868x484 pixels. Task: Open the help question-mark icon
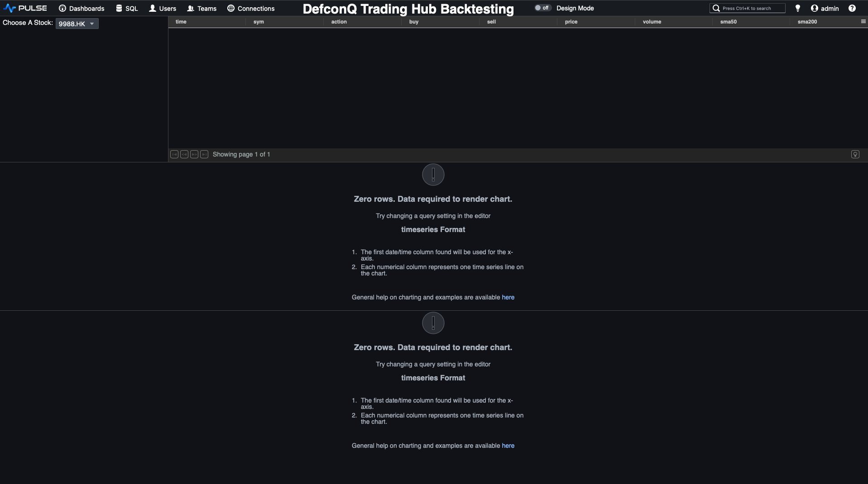click(x=853, y=8)
